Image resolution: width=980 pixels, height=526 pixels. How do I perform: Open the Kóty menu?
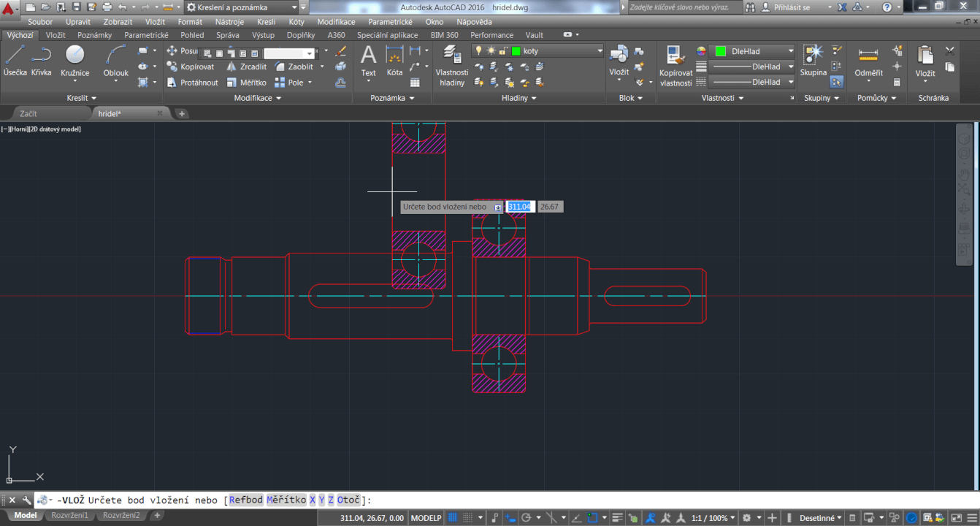296,22
